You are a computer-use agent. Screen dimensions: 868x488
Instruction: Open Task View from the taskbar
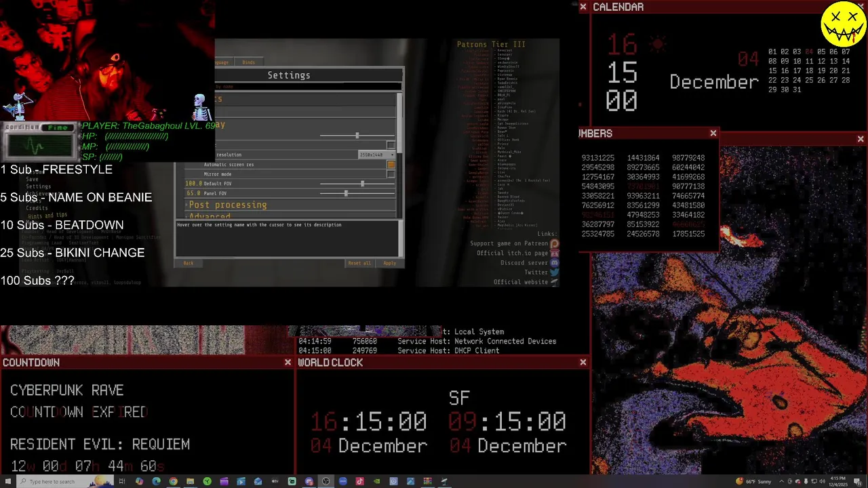(x=122, y=481)
